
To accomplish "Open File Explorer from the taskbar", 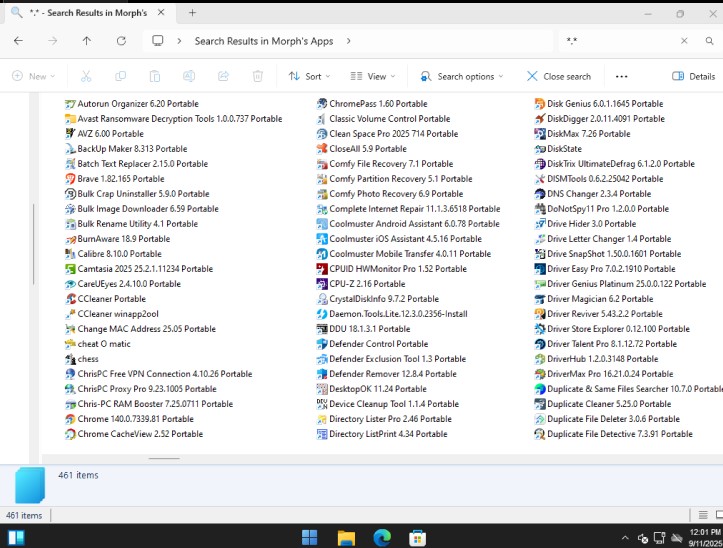I will pyautogui.click(x=346, y=537).
